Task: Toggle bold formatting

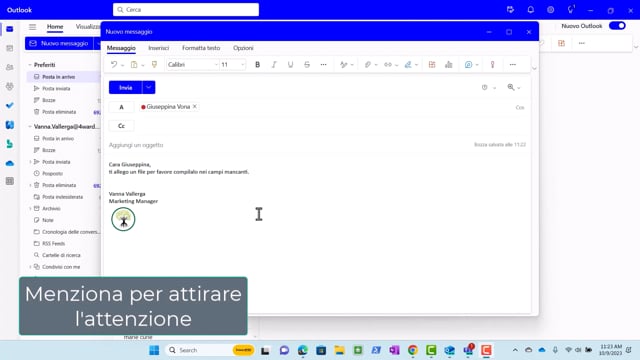Action: [257, 64]
